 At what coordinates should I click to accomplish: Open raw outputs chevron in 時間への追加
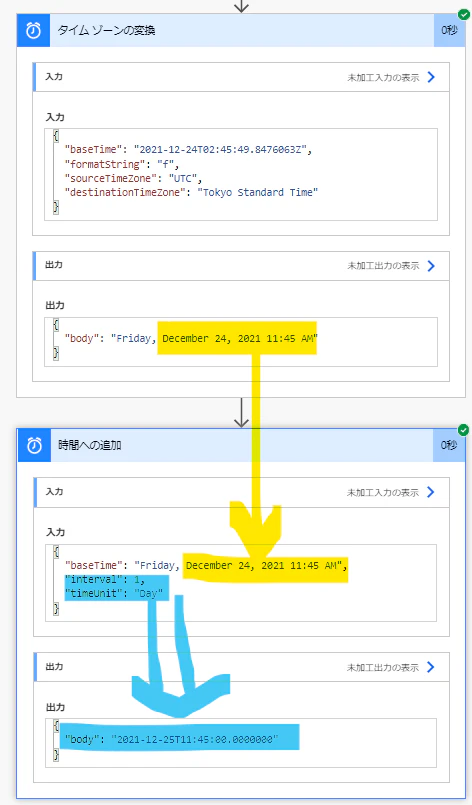click(x=430, y=667)
